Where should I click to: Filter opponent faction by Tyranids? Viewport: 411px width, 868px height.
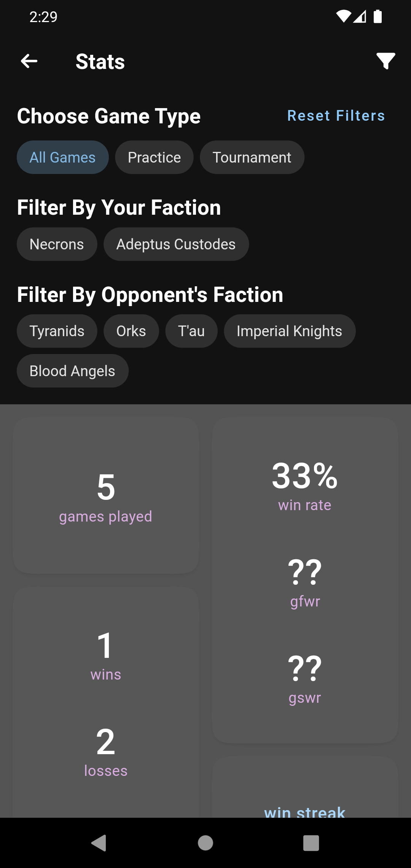pos(57,331)
